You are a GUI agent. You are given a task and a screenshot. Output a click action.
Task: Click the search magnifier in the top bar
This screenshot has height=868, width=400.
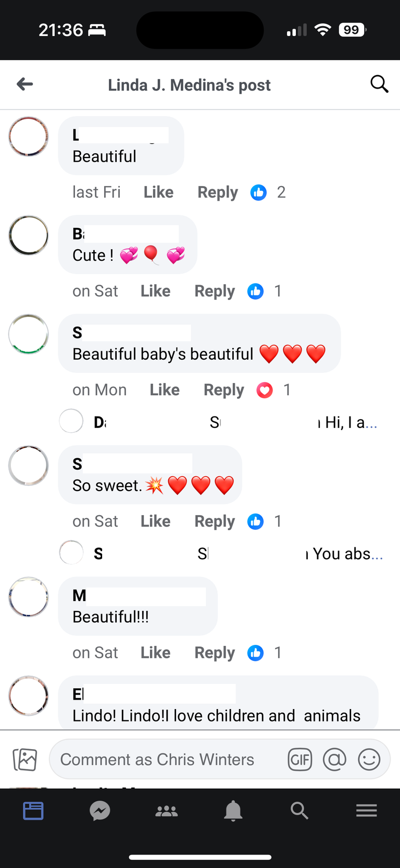[x=379, y=83]
